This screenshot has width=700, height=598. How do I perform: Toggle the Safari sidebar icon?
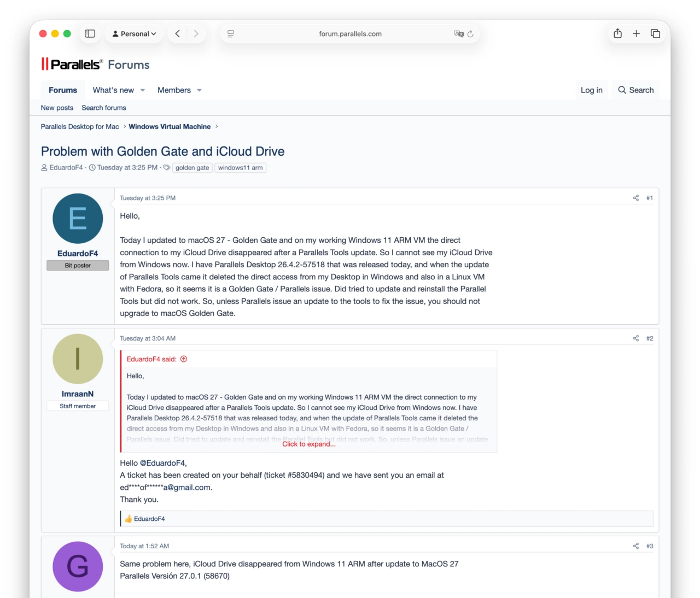90,34
